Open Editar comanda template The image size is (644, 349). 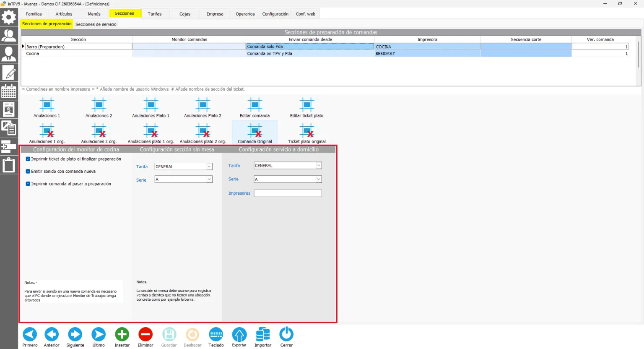(x=255, y=108)
